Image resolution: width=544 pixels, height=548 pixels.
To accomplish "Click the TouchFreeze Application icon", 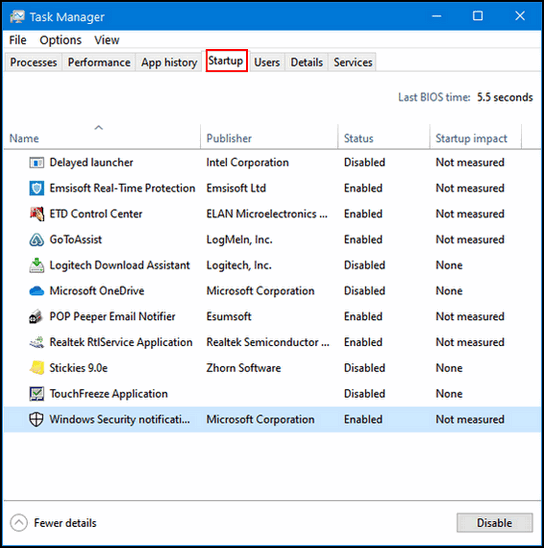I will pos(36,394).
